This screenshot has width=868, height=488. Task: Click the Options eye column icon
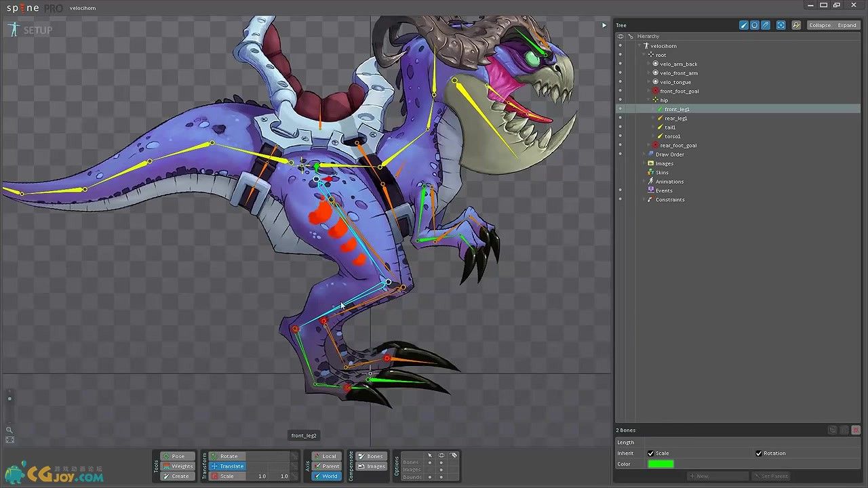(441, 455)
